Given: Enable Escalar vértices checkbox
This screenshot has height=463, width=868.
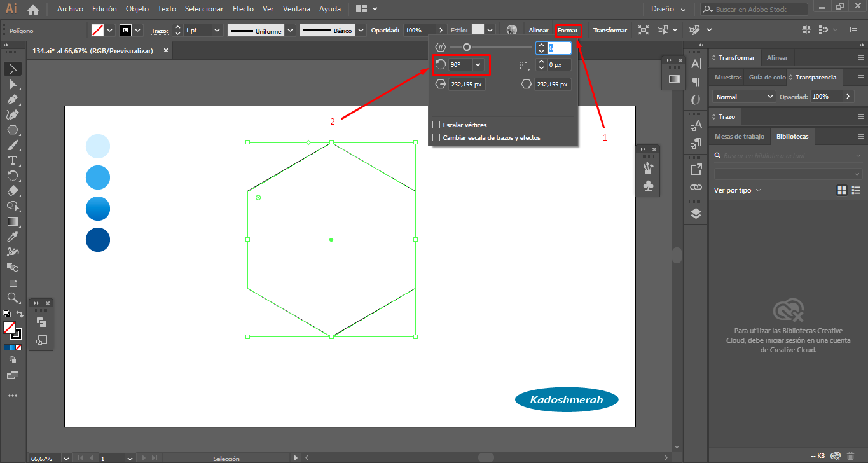Looking at the screenshot, I should point(436,125).
